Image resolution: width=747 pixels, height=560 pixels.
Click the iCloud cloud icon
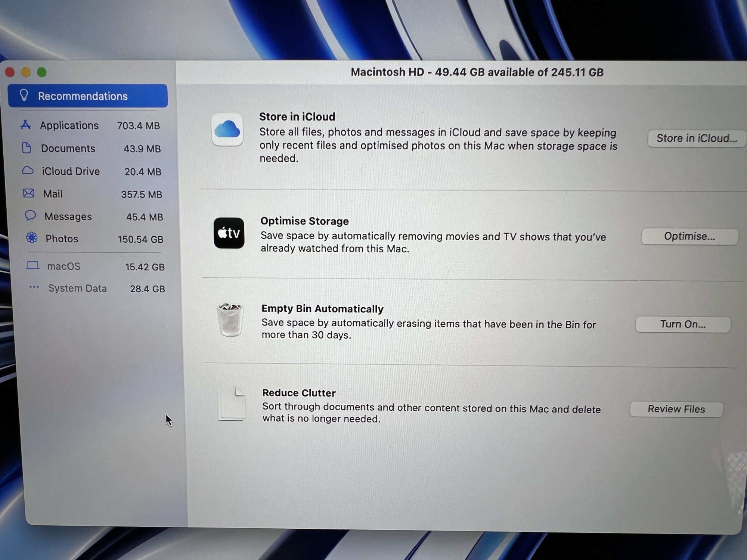(x=227, y=129)
